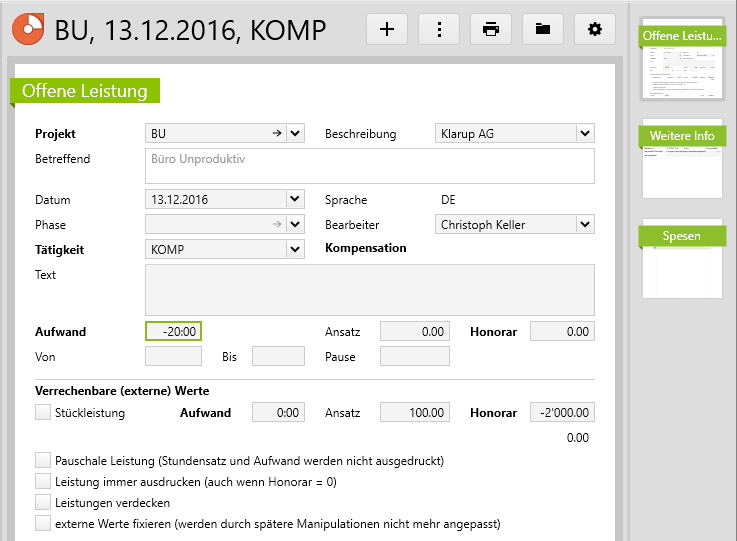Image resolution: width=737 pixels, height=541 pixels.
Task: Open the three-dot more options menu
Action: pyautogui.click(x=439, y=29)
